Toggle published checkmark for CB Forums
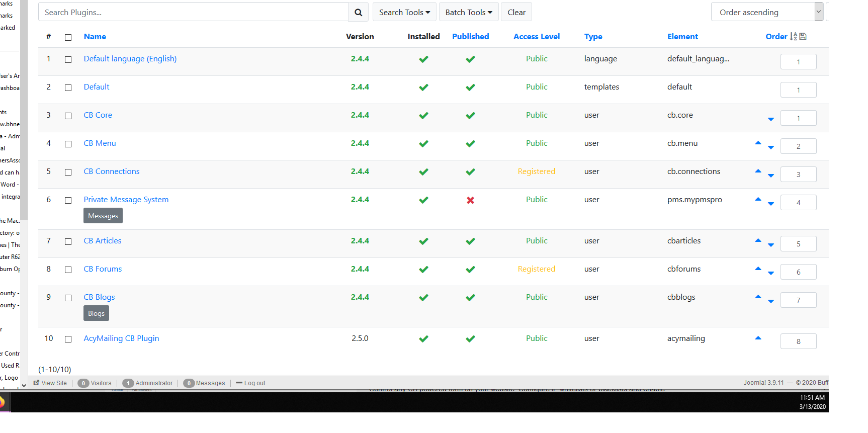868x433 pixels. pos(470,270)
